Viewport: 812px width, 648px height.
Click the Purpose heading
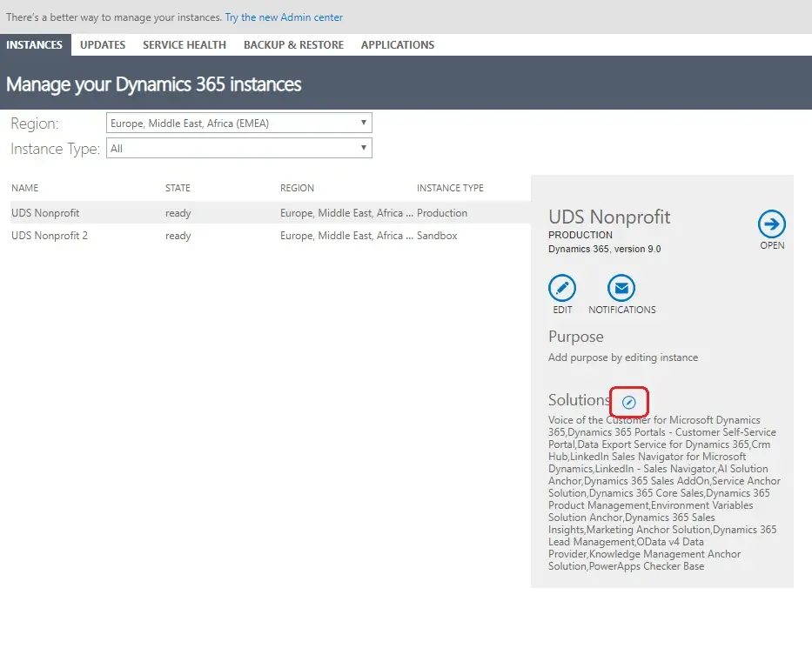tap(576, 337)
